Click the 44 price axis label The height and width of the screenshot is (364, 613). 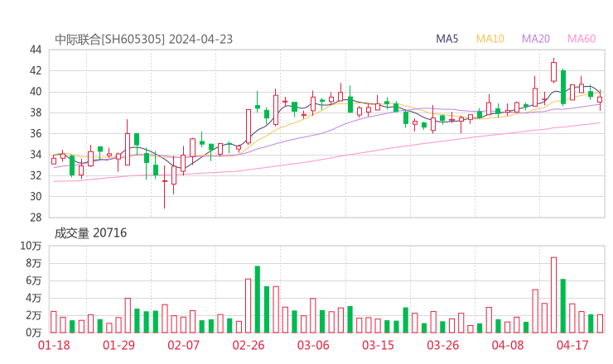point(36,50)
